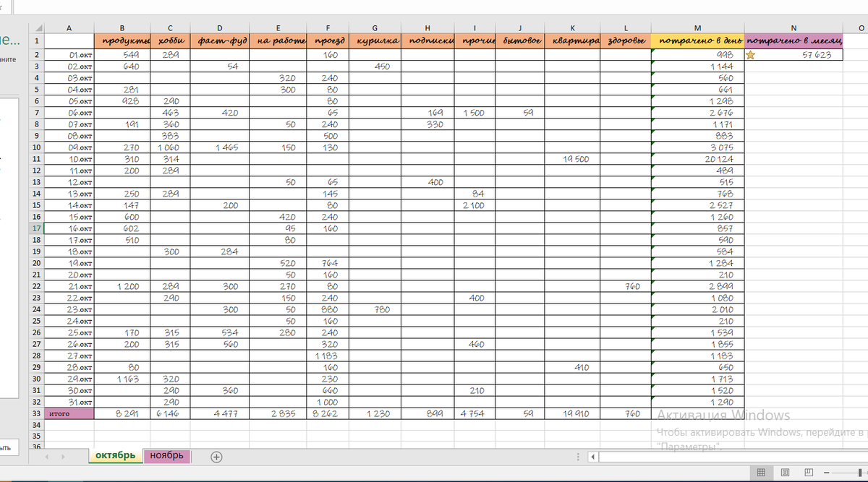Select the 3 075 daily total cell

698,147
